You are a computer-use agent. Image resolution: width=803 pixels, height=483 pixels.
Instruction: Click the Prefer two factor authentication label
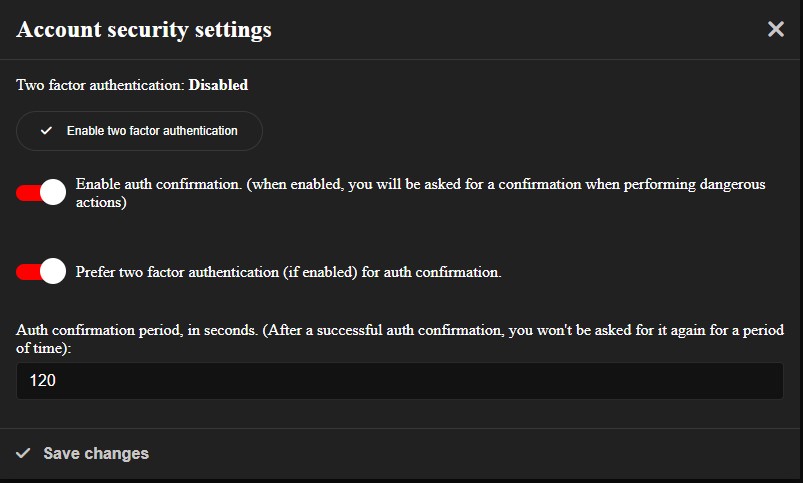(x=288, y=271)
